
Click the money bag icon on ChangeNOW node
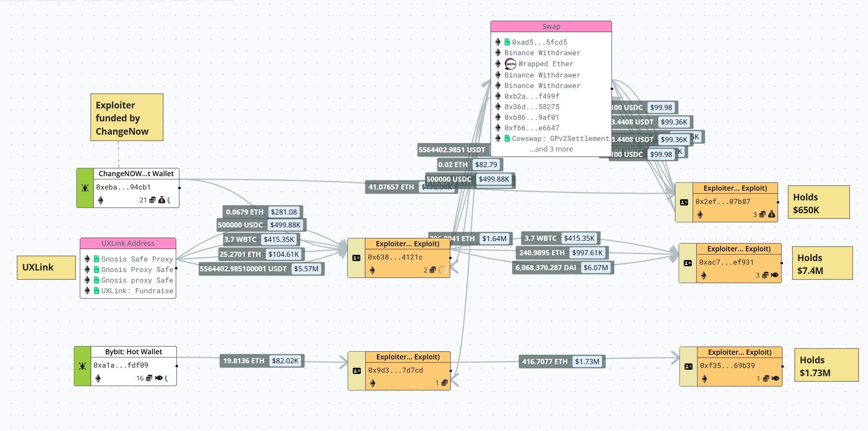coord(162,200)
